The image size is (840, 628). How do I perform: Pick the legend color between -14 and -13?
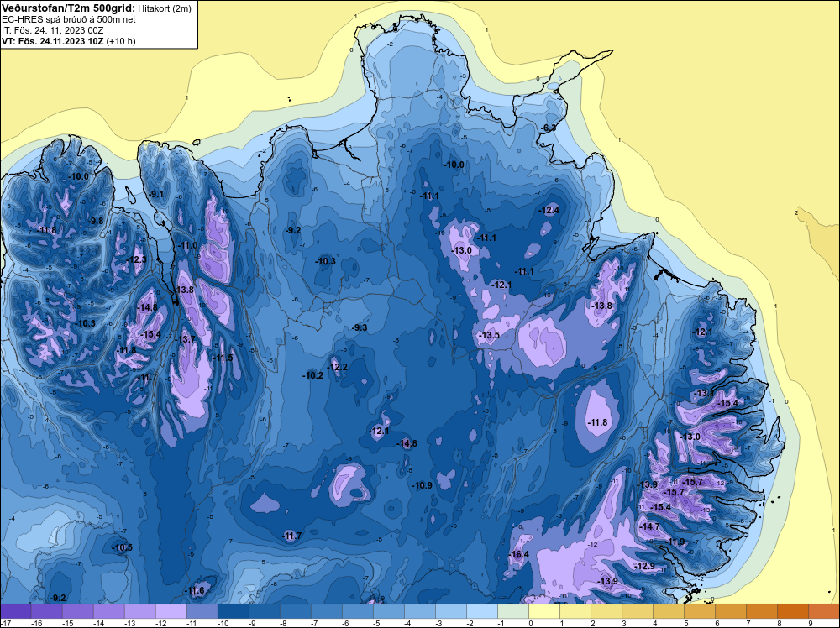108,611
